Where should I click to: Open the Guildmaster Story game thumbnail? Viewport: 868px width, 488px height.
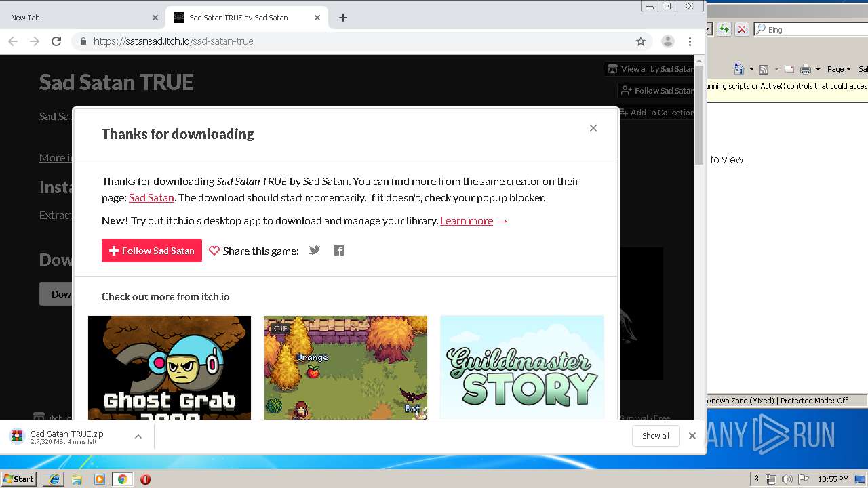[522, 367]
